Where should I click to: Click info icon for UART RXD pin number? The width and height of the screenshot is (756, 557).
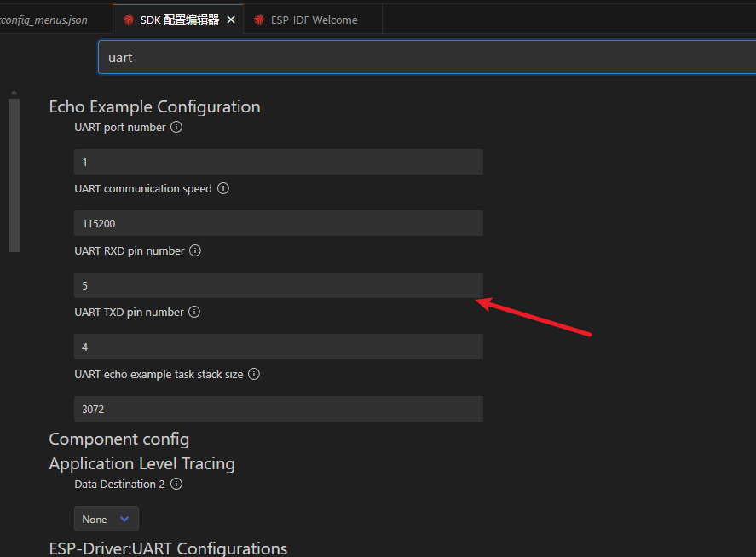195,251
